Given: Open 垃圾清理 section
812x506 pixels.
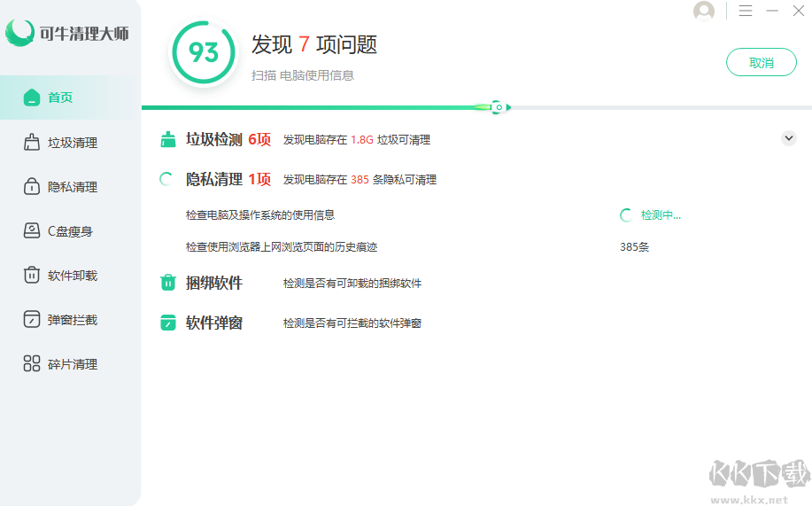Looking at the screenshot, I should point(71,142).
